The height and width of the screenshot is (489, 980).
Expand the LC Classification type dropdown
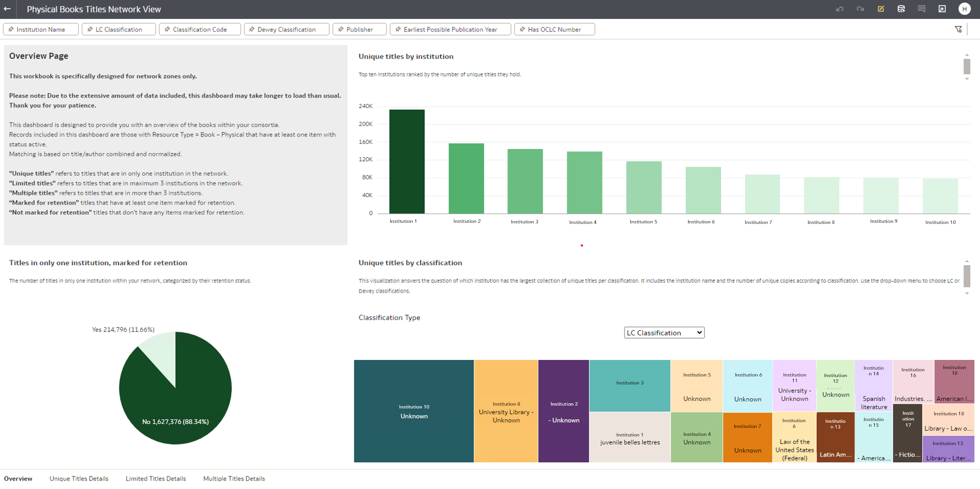(x=664, y=332)
